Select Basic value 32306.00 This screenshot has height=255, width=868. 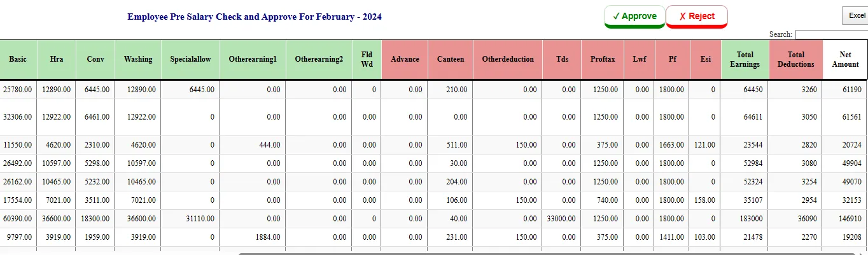point(17,117)
